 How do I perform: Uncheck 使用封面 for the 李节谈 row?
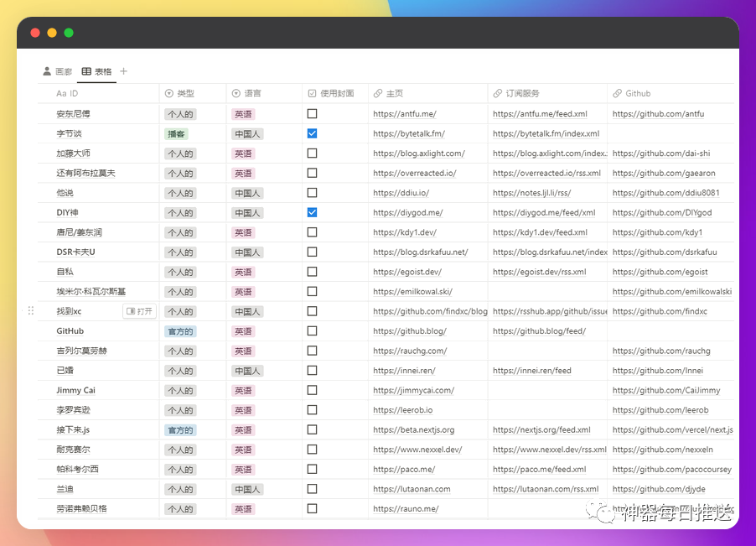(312, 133)
